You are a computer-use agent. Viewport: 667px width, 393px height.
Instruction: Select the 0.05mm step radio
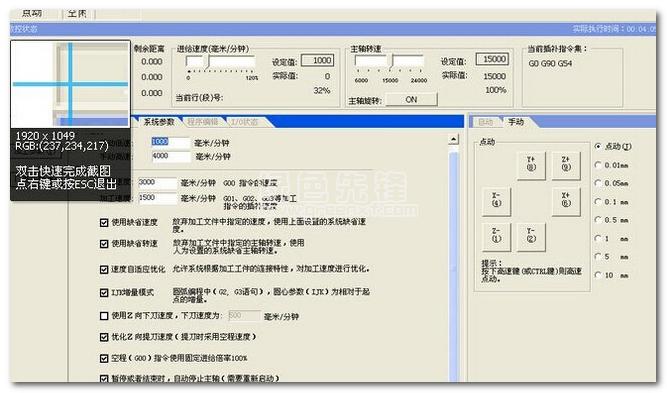tap(598, 183)
